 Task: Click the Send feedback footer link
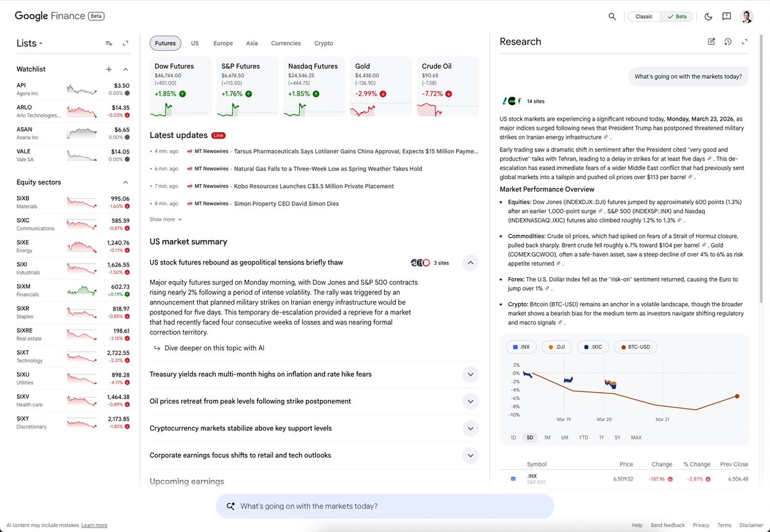point(667,525)
